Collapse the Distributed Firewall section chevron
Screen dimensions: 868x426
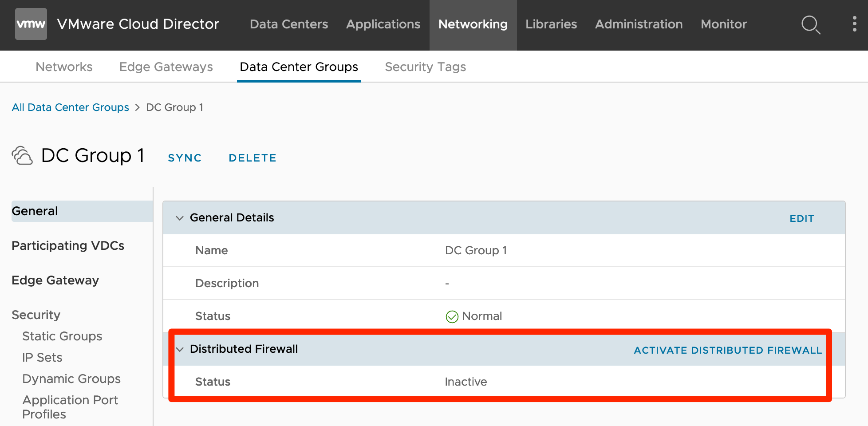180,349
